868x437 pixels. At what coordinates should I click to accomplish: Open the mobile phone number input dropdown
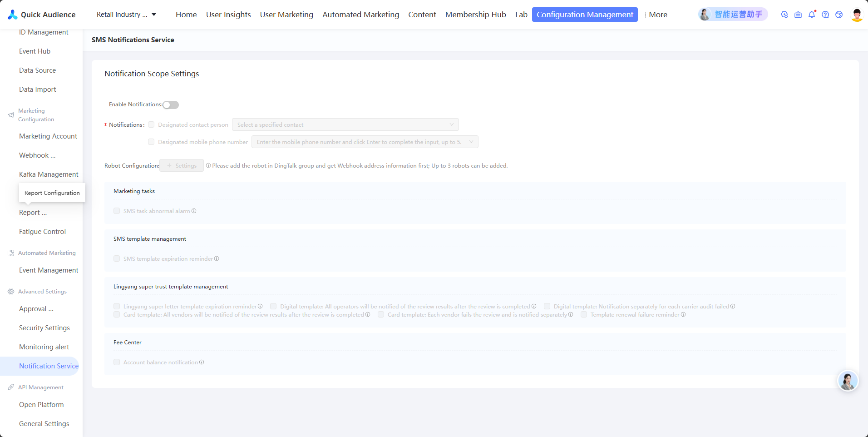365,142
